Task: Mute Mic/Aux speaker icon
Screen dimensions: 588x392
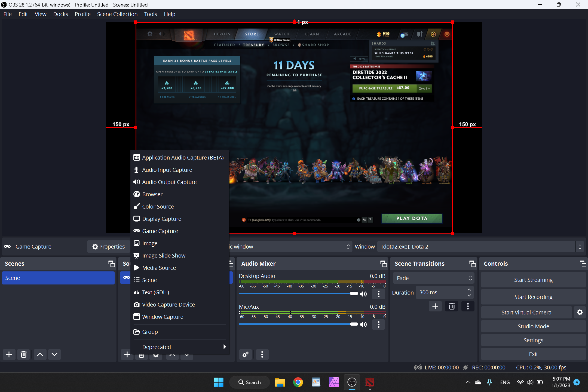Action: pyautogui.click(x=363, y=324)
